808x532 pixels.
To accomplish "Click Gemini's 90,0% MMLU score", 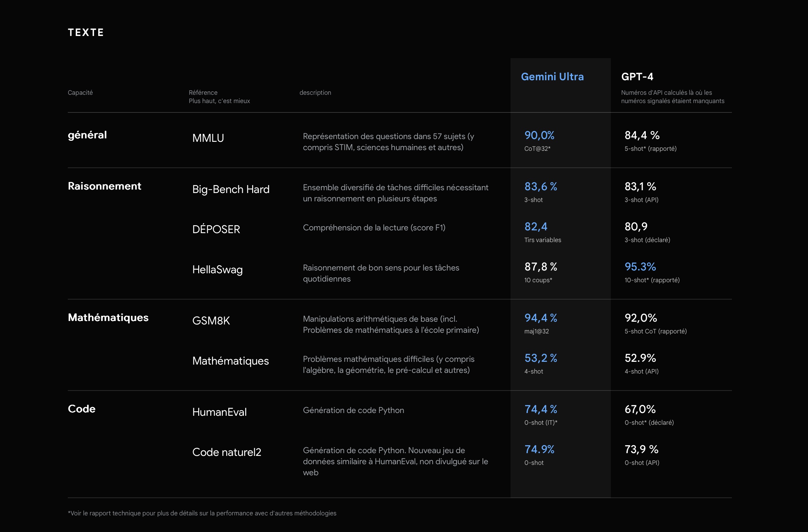I will coord(539,135).
